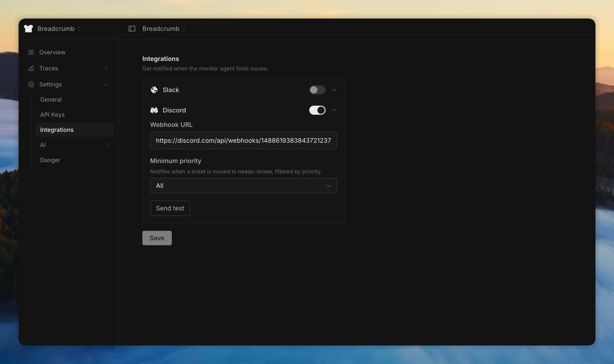Click the Slack integration icon
Screen dimensions: 614x364
[x=154, y=90]
